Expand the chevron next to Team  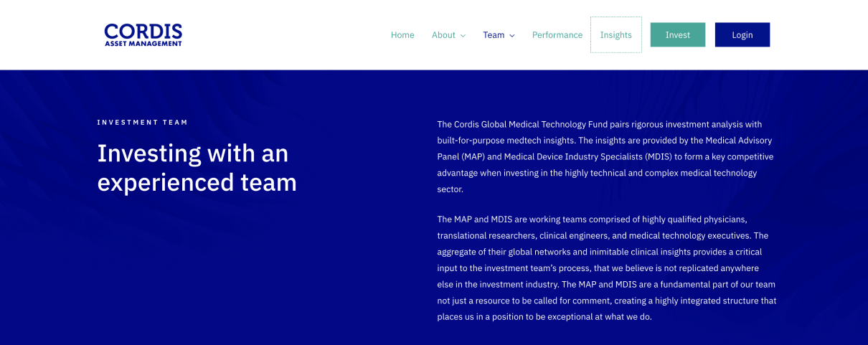pos(512,36)
